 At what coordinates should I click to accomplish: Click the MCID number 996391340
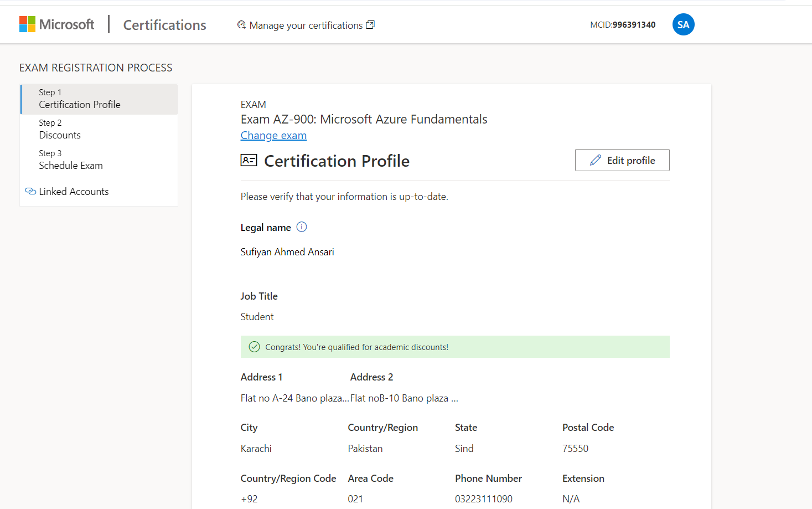pos(633,24)
